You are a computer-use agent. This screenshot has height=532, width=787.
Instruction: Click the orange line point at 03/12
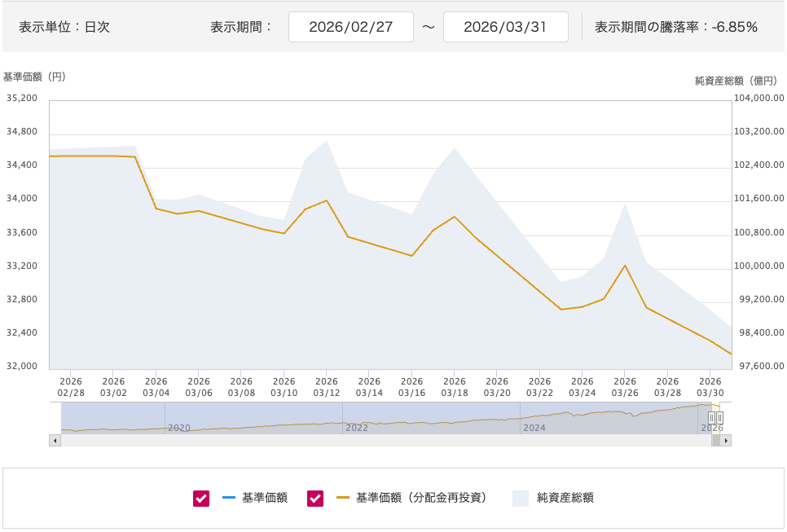[x=327, y=200]
